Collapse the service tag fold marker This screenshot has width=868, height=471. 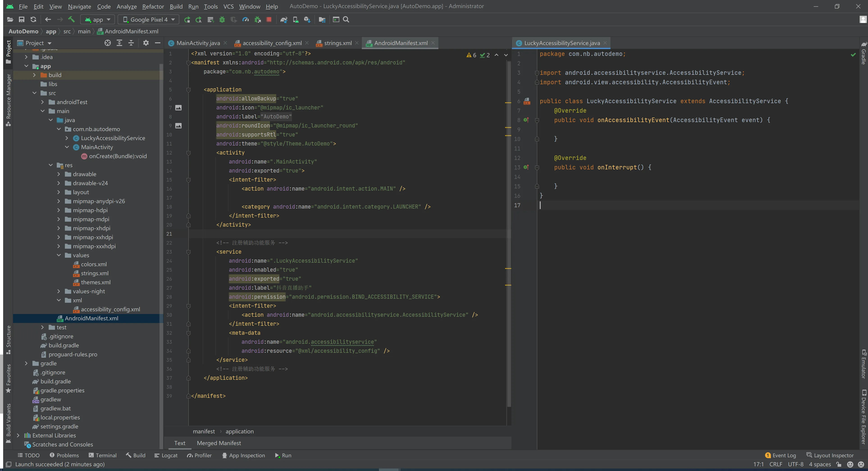[189, 252]
